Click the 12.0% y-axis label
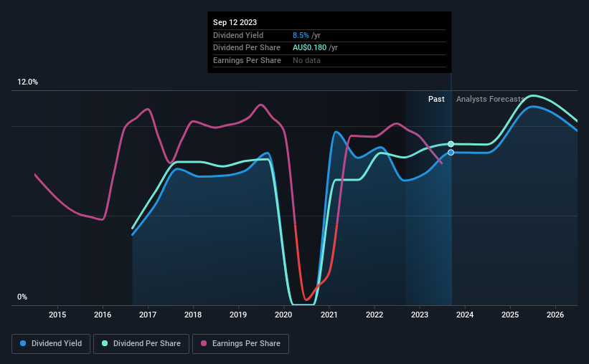Screen dimensions: 589x364 (x=28, y=82)
